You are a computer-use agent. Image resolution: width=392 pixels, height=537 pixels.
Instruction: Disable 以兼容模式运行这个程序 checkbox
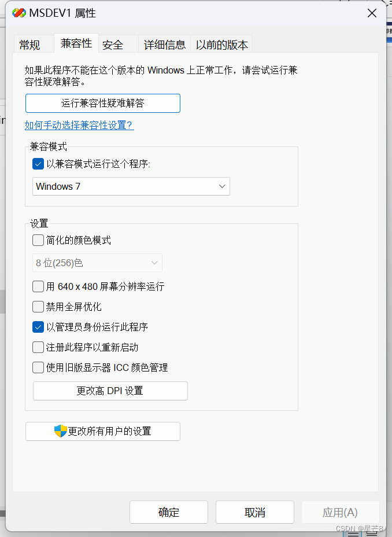point(38,164)
